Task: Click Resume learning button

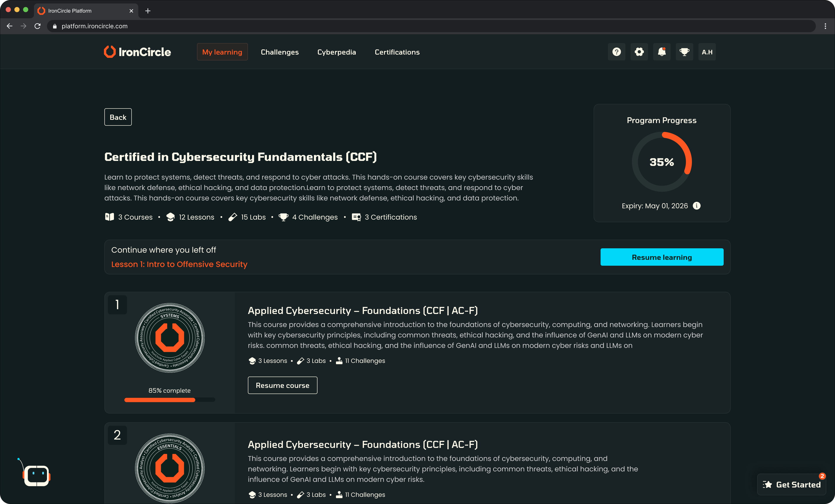Action: coord(661,257)
